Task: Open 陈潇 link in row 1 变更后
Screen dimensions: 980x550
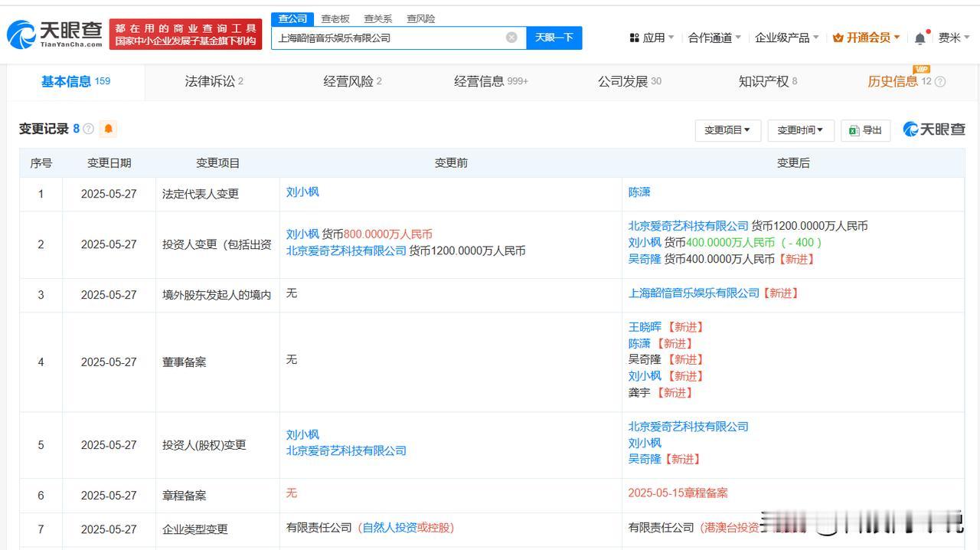Action: click(639, 192)
